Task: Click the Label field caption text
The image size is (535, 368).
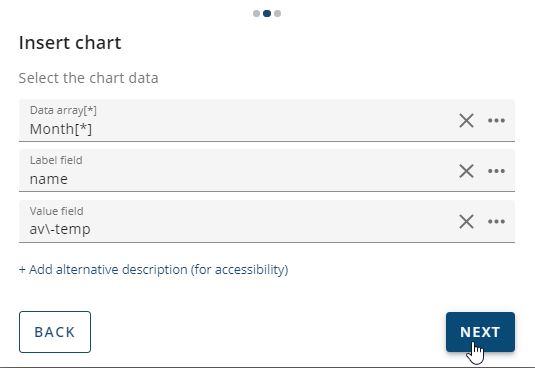Action: pyautogui.click(x=56, y=160)
